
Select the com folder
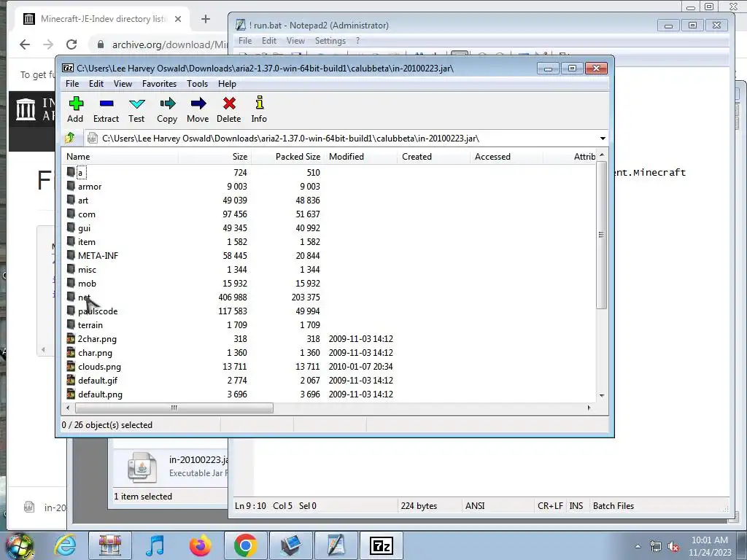pyautogui.click(x=87, y=214)
